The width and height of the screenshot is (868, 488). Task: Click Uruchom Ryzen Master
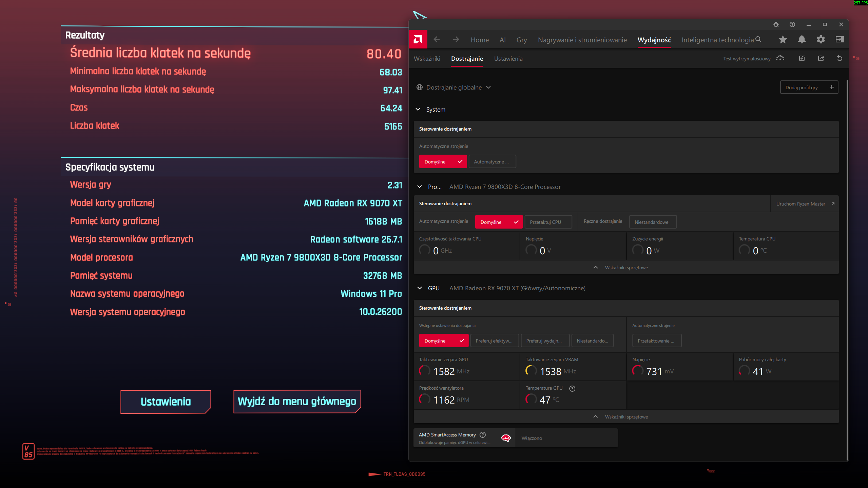805,203
